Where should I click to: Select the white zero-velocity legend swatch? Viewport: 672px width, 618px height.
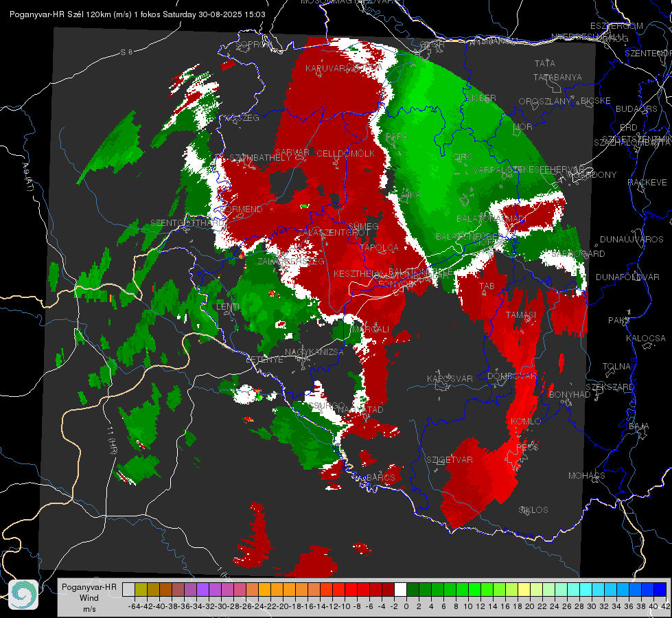coord(400,589)
